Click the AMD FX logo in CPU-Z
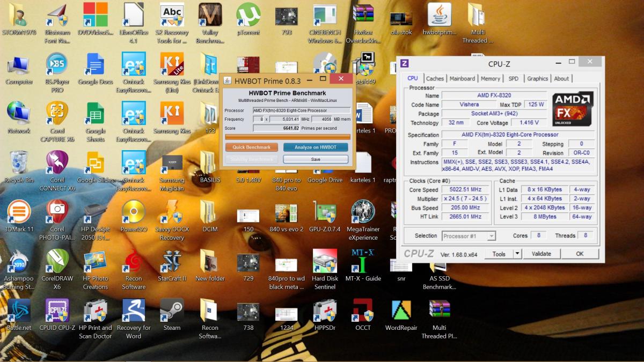Viewport: 644px width, 362px height. pyautogui.click(x=573, y=109)
